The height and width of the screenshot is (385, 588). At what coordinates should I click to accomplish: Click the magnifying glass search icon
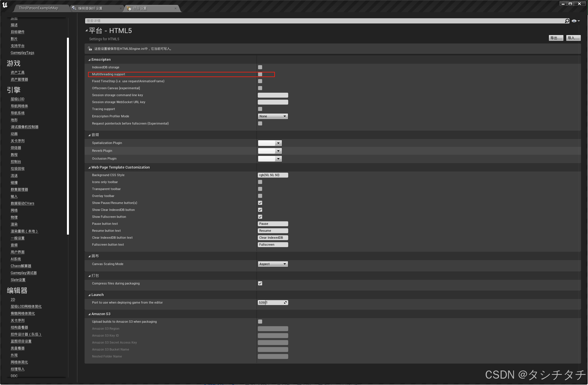[567, 21]
